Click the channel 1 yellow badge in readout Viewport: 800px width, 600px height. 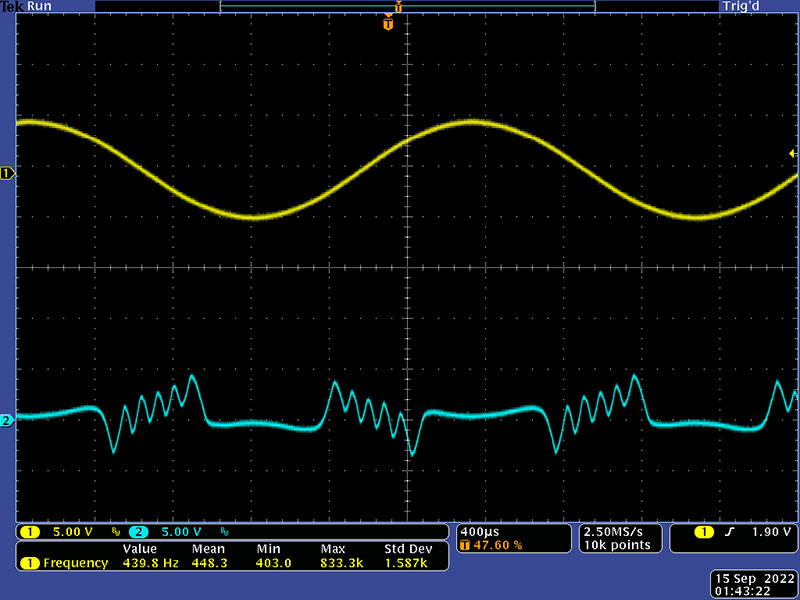pyautogui.click(x=30, y=532)
